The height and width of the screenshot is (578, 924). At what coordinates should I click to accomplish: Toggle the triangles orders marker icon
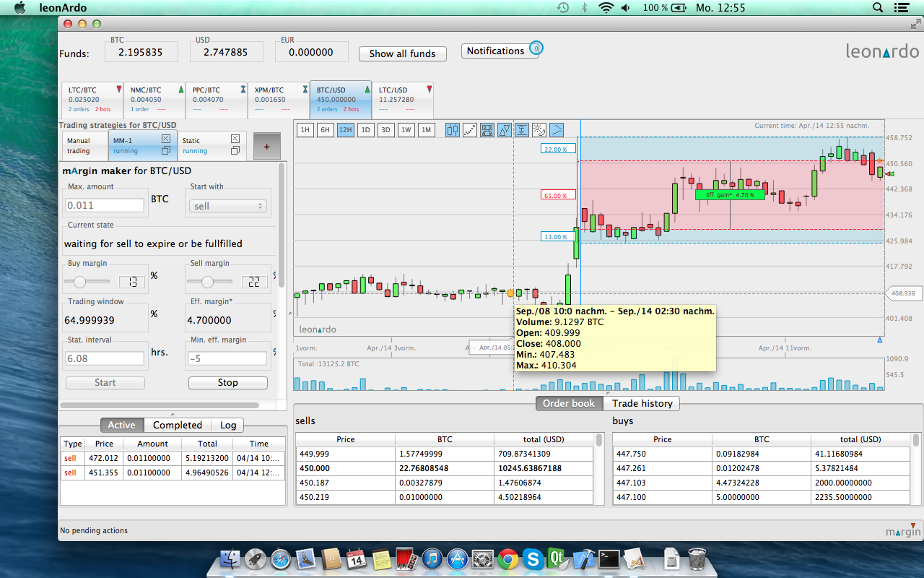[505, 130]
